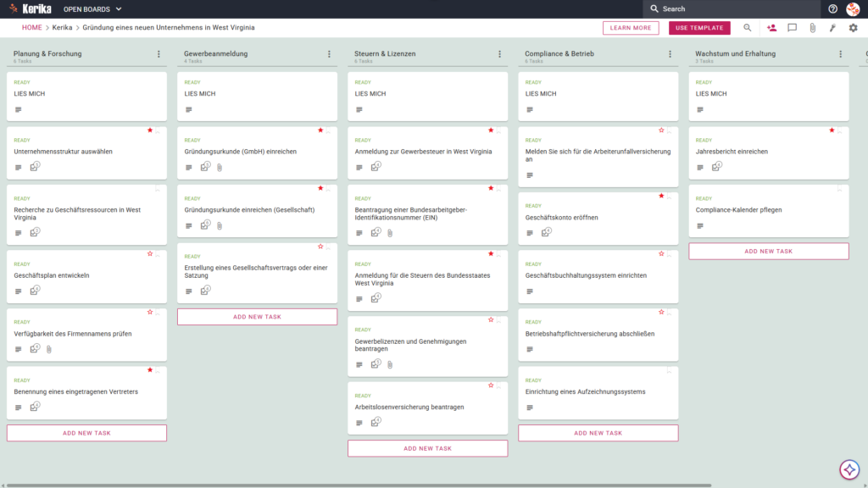Open checklist icon on Arbeitslosenversicherung beantragen card
Image resolution: width=868 pixels, height=488 pixels.
click(376, 422)
